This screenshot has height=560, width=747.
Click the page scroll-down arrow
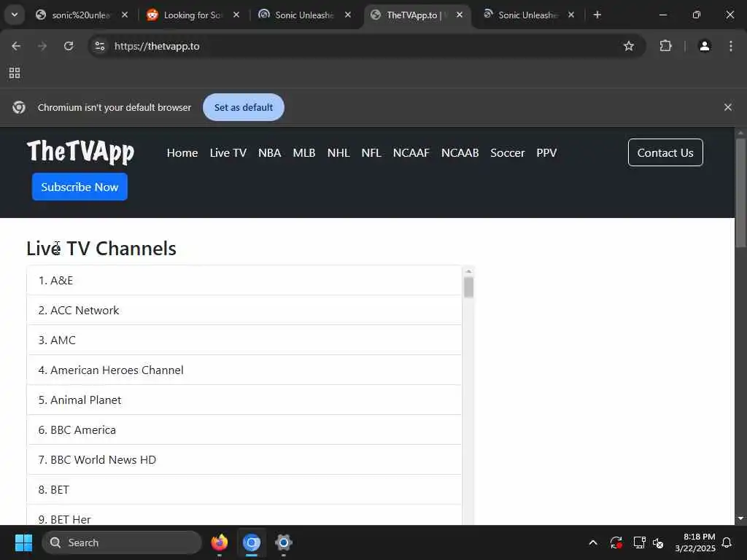click(x=741, y=518)
